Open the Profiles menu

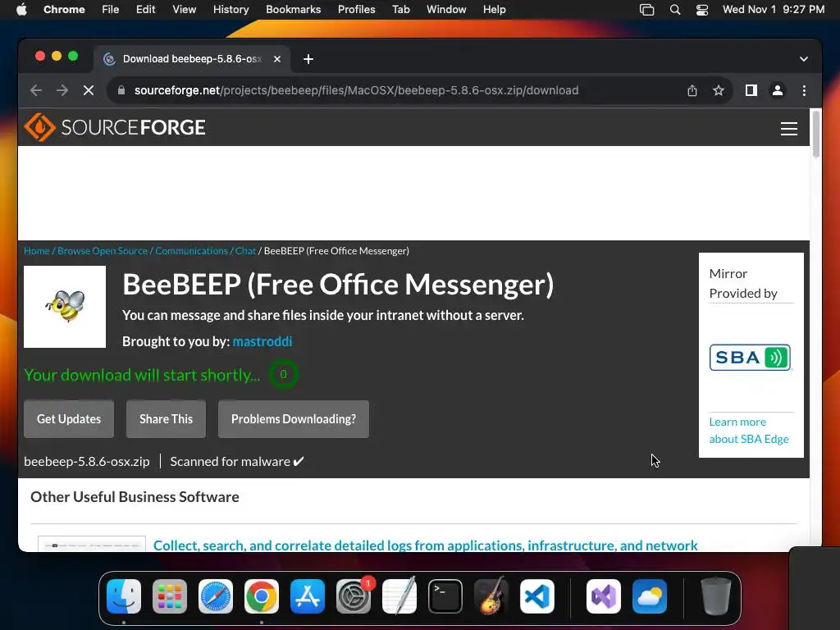tap(356, 10)
